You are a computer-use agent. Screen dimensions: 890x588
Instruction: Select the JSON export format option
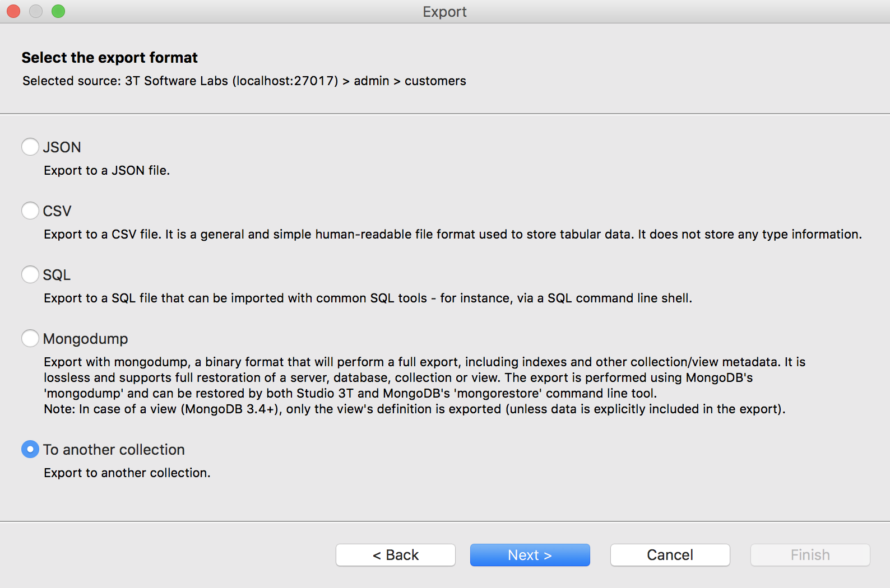30,147
